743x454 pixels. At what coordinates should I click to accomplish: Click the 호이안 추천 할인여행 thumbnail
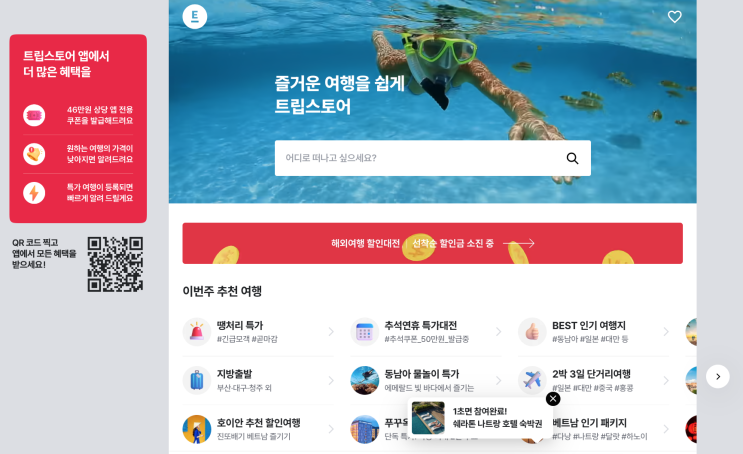tap(197, 429)
